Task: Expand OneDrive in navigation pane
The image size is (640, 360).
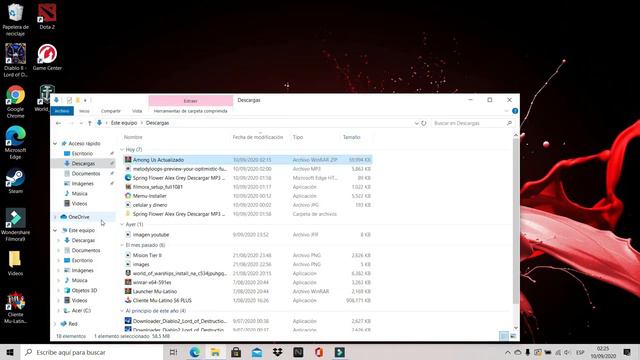Action: tap(55, 217)
